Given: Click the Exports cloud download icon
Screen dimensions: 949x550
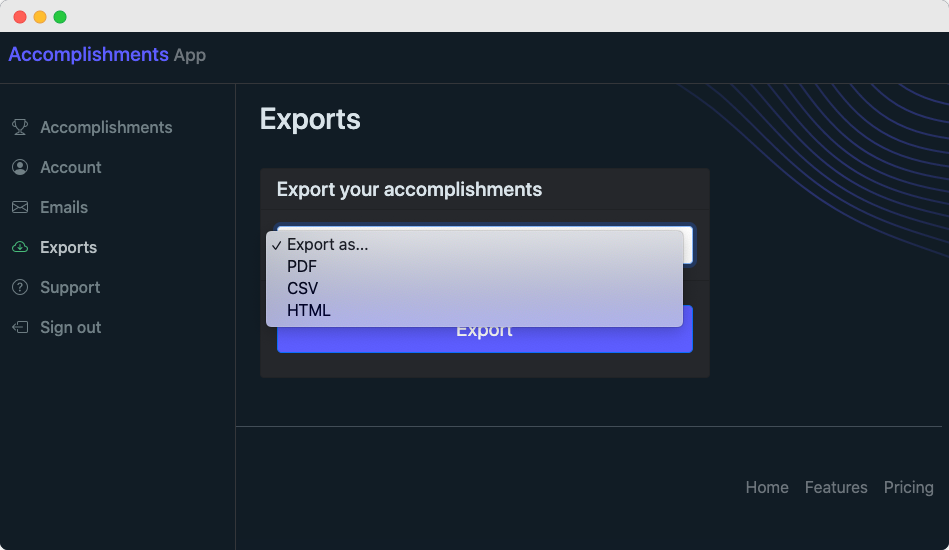Looking at the screenshot, I should tap(20, 247).
